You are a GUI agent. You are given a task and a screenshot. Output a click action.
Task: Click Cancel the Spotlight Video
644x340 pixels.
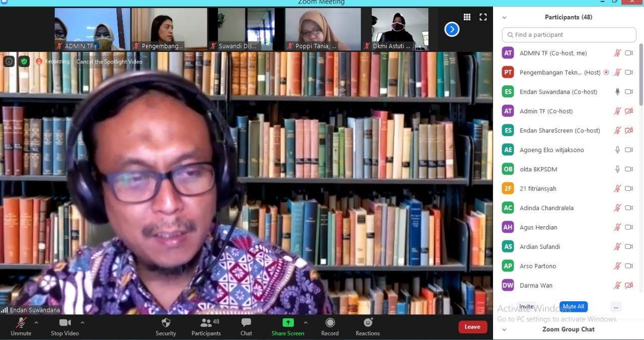(x=109, y=61)
